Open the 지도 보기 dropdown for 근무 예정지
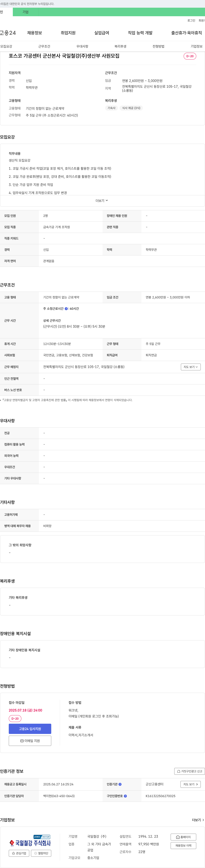The image size is (205, 868). coord(191,367)
